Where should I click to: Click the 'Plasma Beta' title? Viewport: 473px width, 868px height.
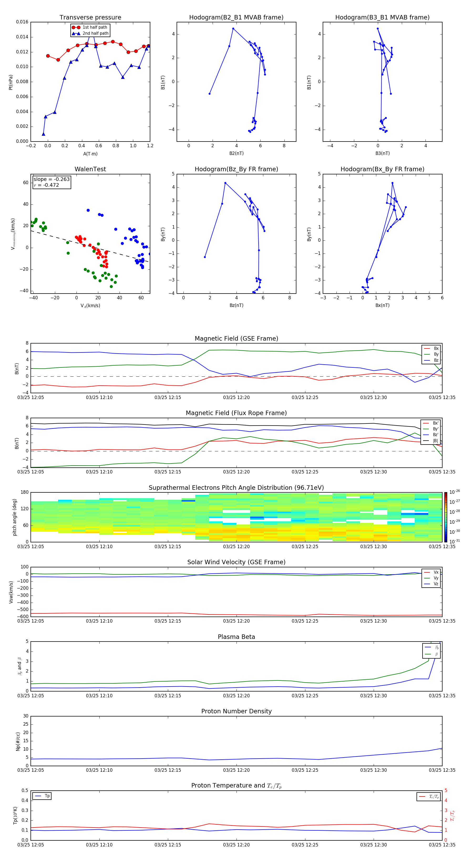point(236,637)
